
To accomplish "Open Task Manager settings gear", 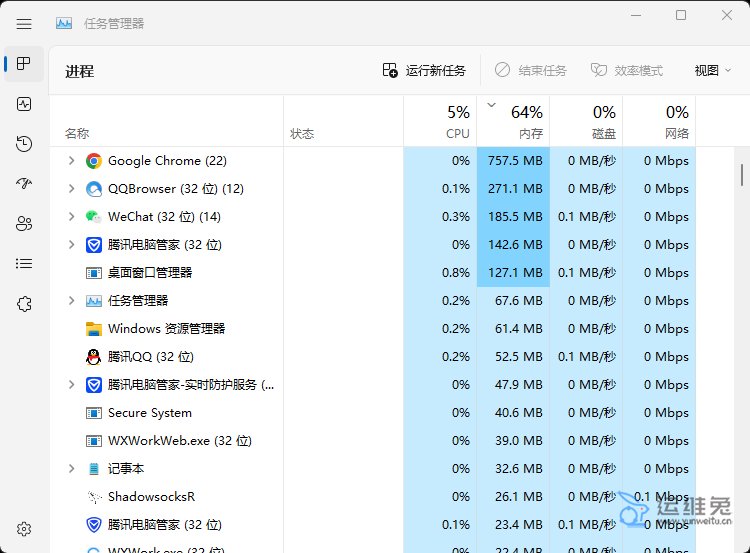I will point(24,529).
